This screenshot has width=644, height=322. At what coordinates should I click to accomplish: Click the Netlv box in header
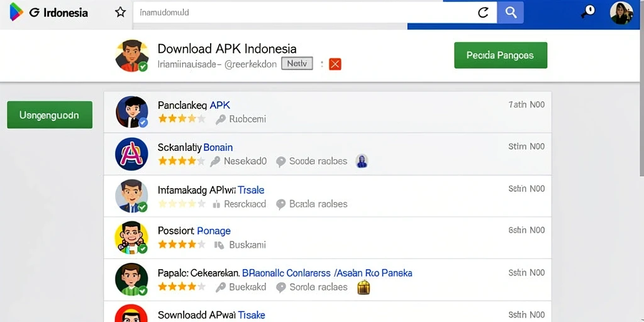click(x=297, y=64)
